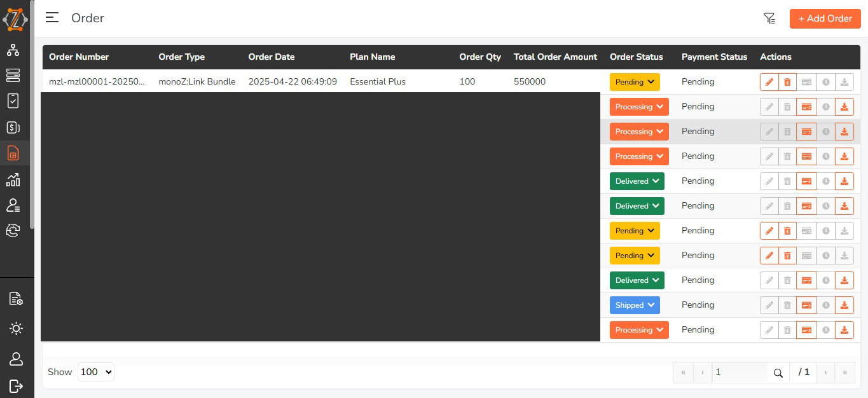Open the filter icon beside Add Order

coord(769,18)
